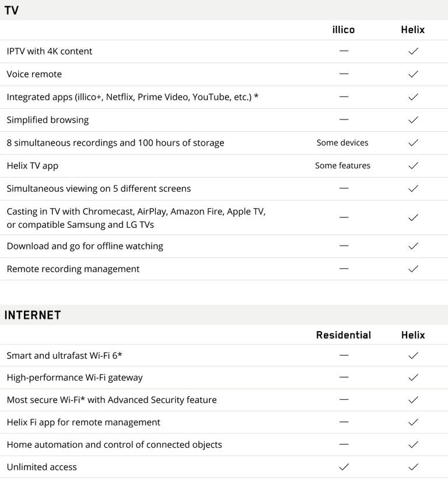448x496 pixels.
Task: Click the 'Some features' text
Action: pos(342,166)
